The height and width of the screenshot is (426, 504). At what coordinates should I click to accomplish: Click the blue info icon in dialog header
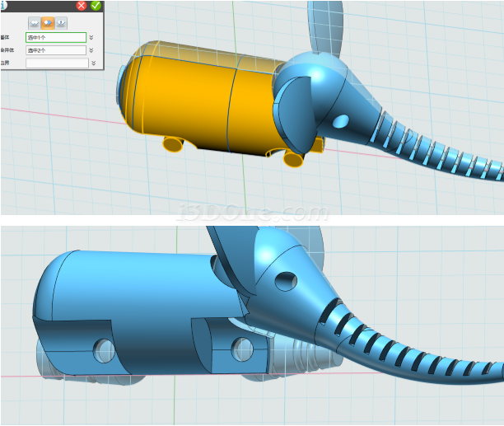pyautogui.click(x=2, y=4)
